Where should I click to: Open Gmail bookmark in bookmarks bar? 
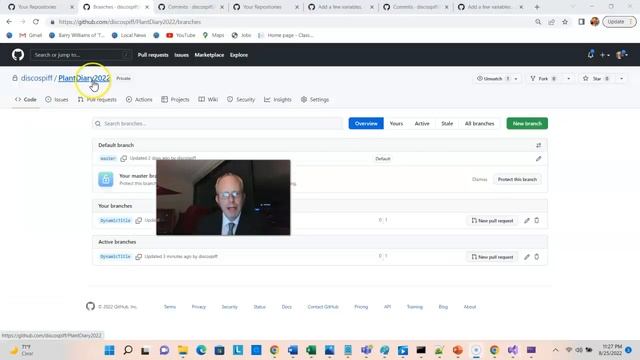(x=31, y=35)
